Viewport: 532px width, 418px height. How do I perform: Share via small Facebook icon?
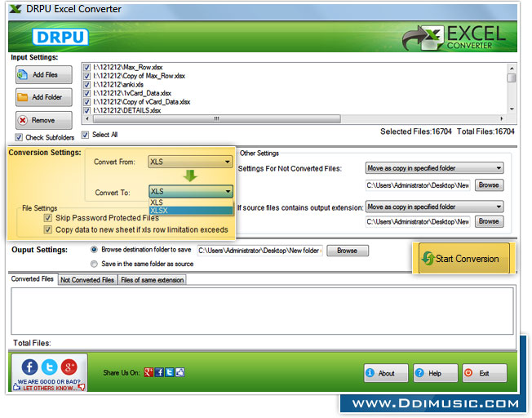(x=159, y=372)
